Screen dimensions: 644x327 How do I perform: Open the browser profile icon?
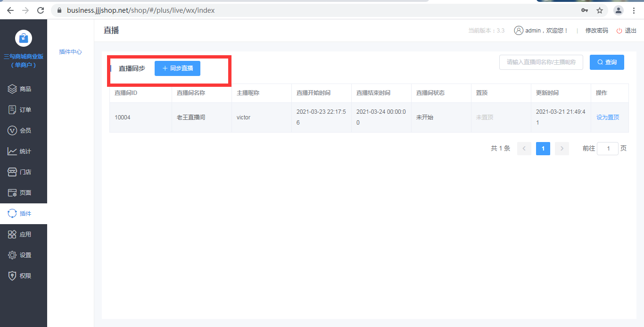coord(619,10)
